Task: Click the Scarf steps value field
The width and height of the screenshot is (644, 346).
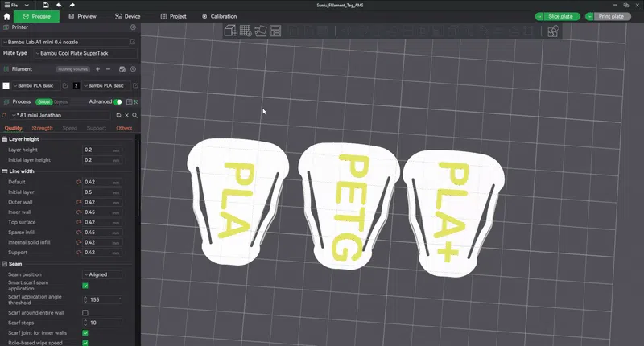Action: click(102, 323)
